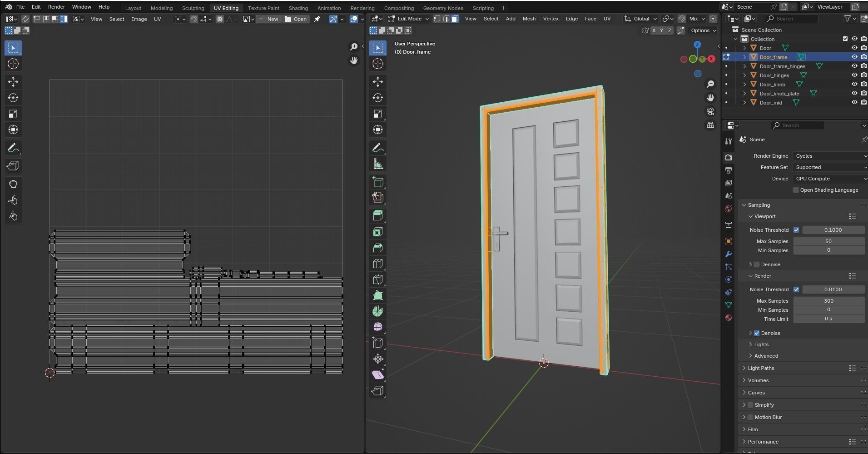Select the Rip Region tool in 3D viewport
The width and height of the screenshot is (868, 454).
[378, 391]
